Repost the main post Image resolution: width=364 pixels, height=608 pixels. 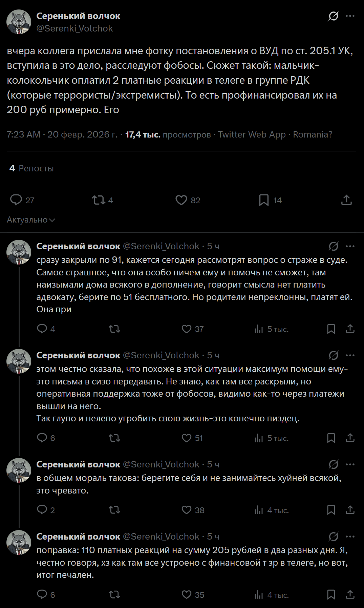99,200
